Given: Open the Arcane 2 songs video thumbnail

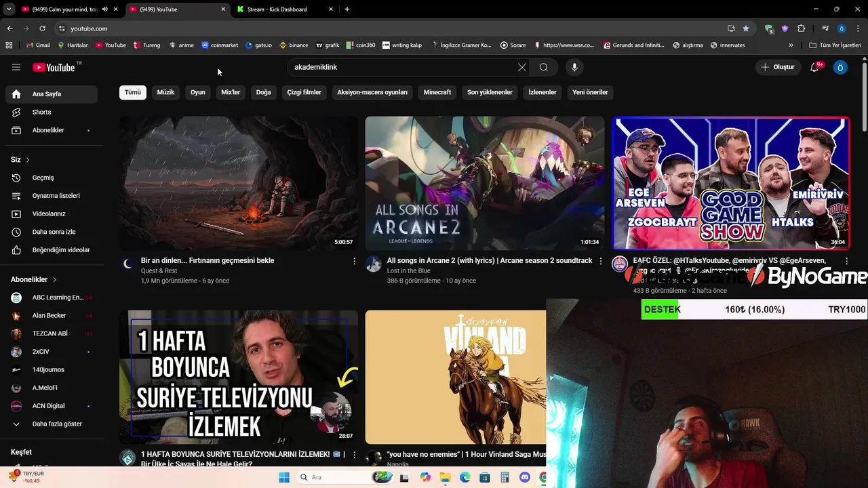Looking at the screenshot, I should tap(484, 183).
